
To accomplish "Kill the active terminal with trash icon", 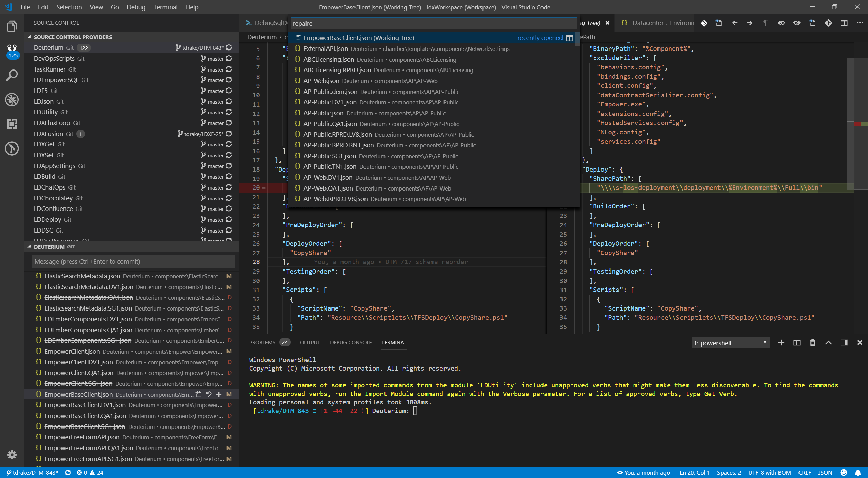I will pyautogui.click(x=812, y=343).
